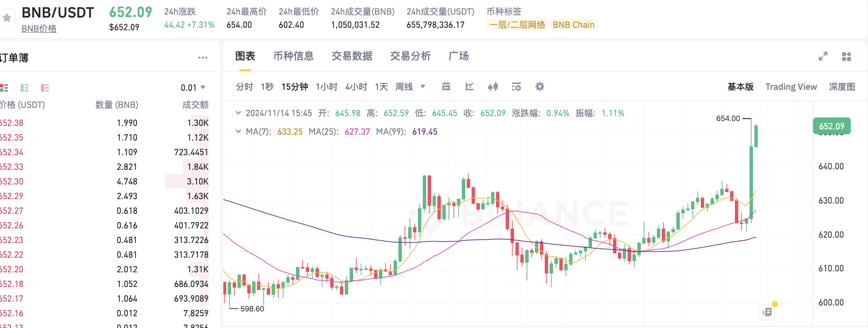Click the historical data replay calendar icon
Viewport: 868px width, 328px height.
pyautogui.click(x=446, y=86)
